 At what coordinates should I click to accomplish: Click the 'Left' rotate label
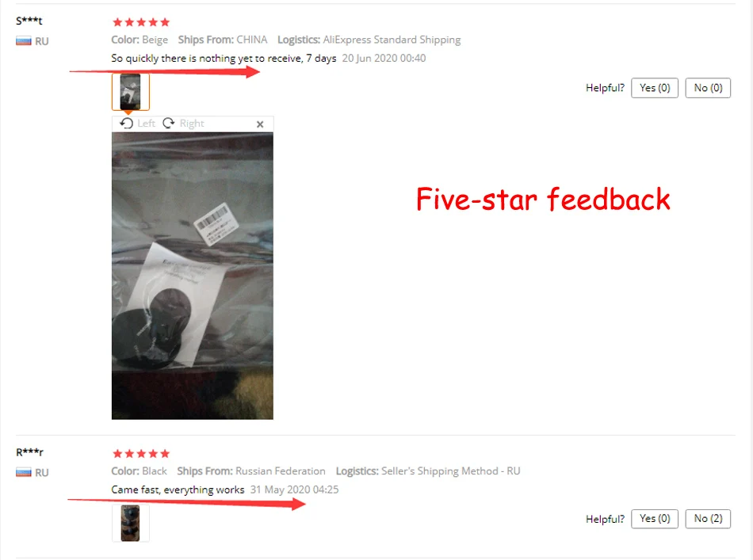pos(147,124)
